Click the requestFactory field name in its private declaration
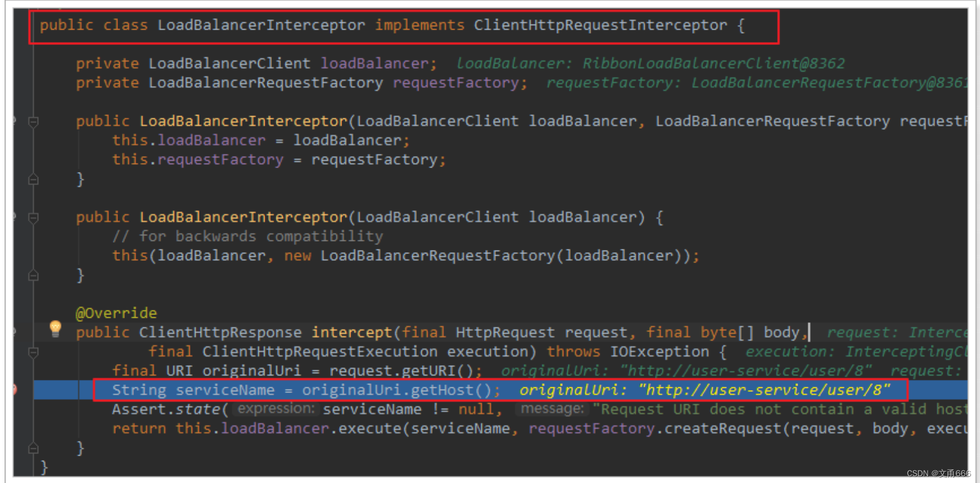The width and height of the screenshot is (980, 483). [x=456, y=83]
